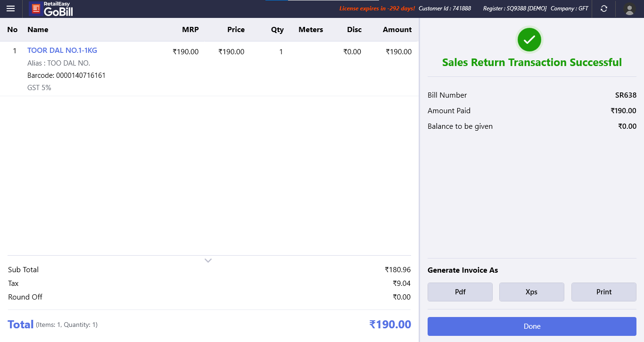644x342 pixels.
Task: Open the hamburger navigation menu
Action: [x=10, y=8]
